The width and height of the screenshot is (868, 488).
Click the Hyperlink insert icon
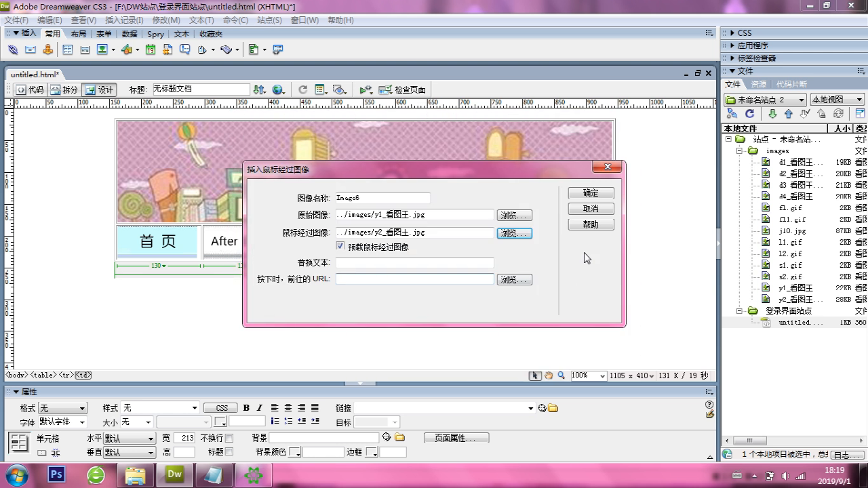pyautogui.click(x=13, y=49)
